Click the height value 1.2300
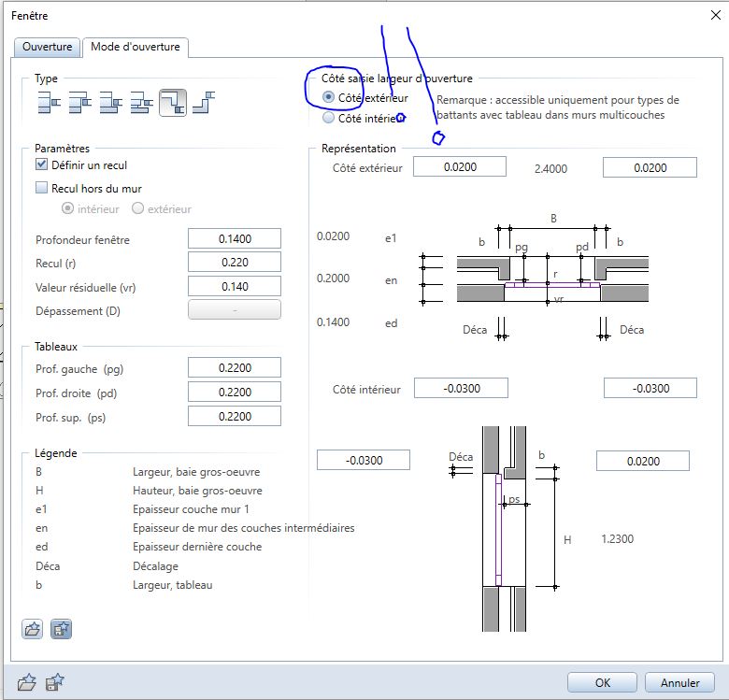The height and width of the screenshot is (700, 729). point(618,538)
